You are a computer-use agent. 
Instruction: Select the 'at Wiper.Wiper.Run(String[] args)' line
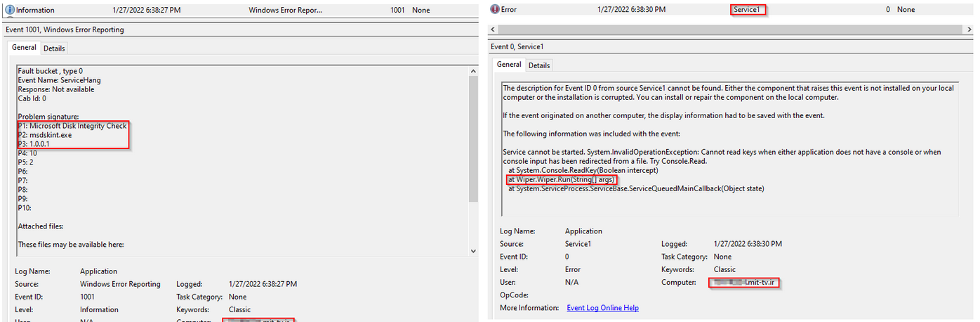tap(562, 179)
